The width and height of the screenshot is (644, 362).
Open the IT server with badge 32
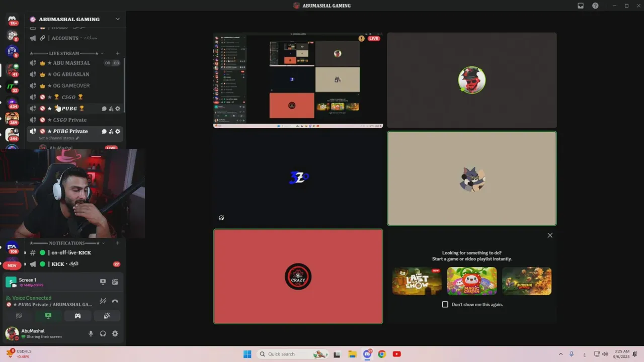(12, 86)
